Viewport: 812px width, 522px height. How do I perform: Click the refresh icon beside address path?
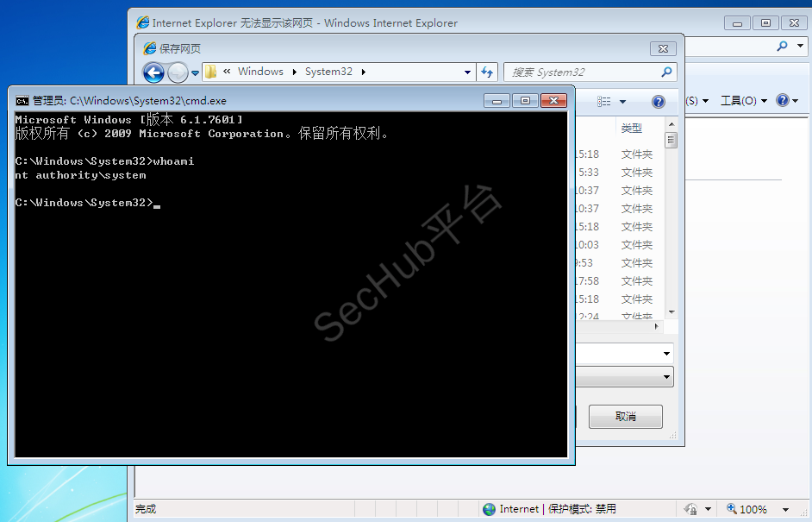488,72
